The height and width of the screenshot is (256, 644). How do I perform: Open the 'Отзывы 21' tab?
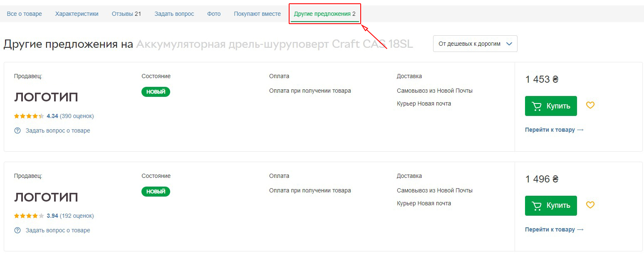(x=126, y=14)
